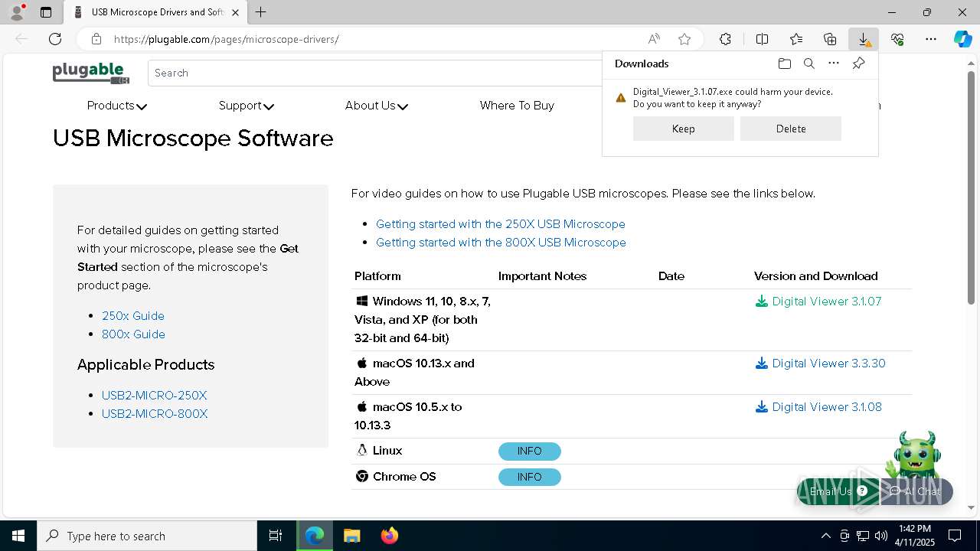The width and height of the screenshot is (980, 551).
Task: Pin the Downloads panel
Action: (x=859, y=64)
